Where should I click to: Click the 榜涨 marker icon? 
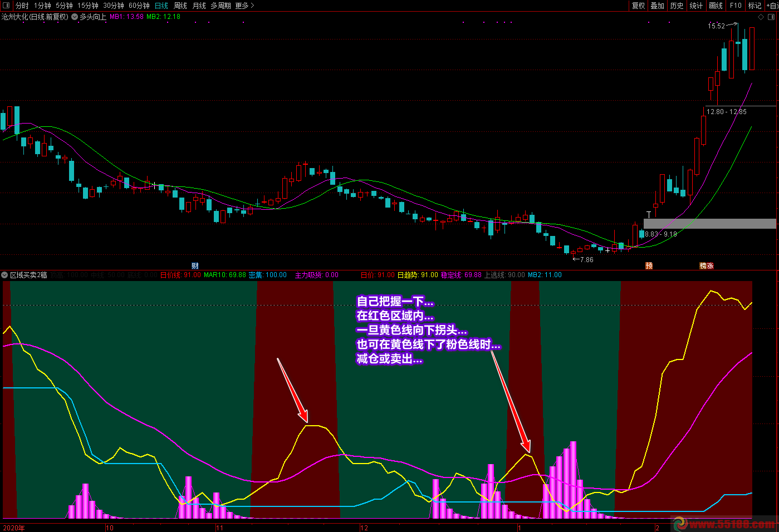pos(707,266)
